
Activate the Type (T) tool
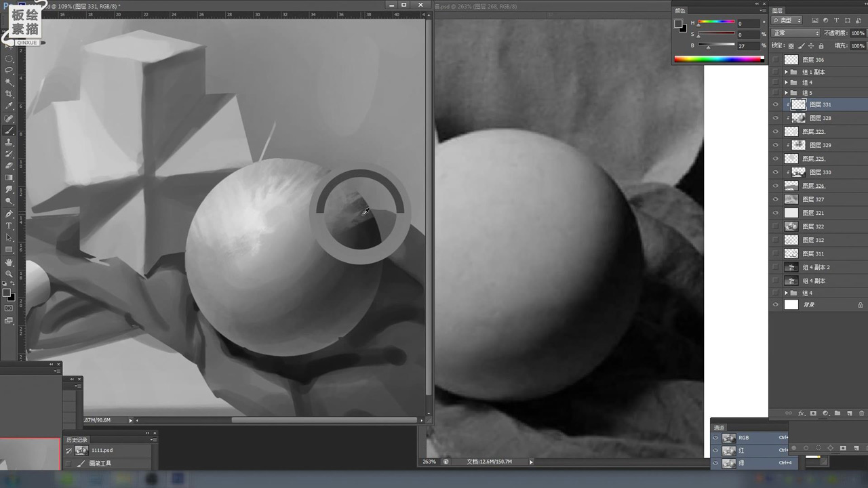pyautogui.click(x=9, y=226)
